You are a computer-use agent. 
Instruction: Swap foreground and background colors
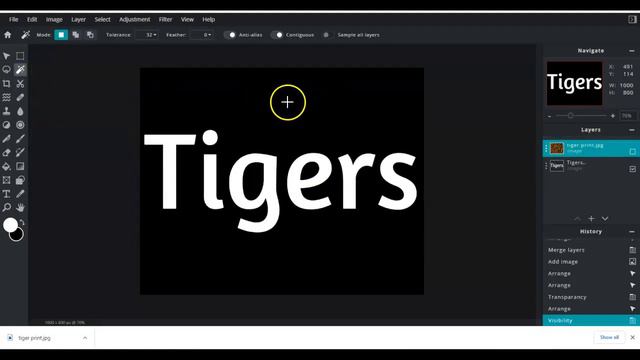click(x=22, y=222)
